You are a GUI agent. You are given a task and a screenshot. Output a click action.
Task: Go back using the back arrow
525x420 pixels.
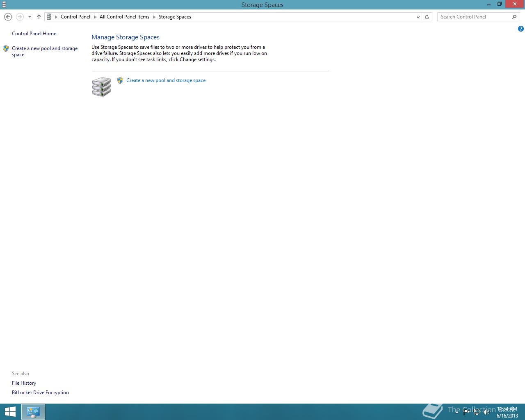click(8, 17)
